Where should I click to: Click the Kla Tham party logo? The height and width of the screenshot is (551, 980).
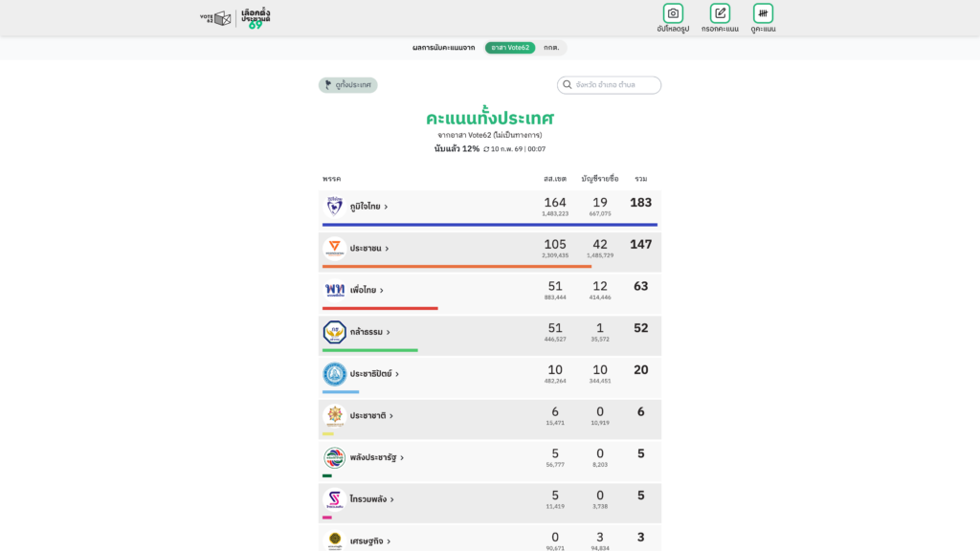pyautogui.click(x=334, y=332)
